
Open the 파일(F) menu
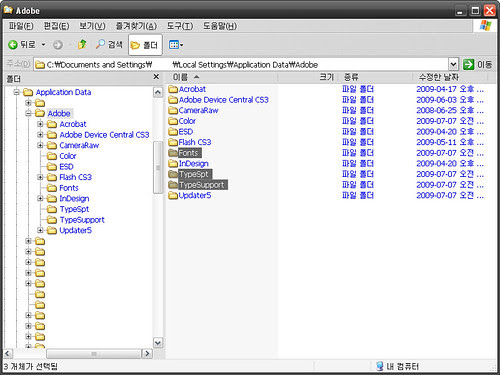click(21, 26)
